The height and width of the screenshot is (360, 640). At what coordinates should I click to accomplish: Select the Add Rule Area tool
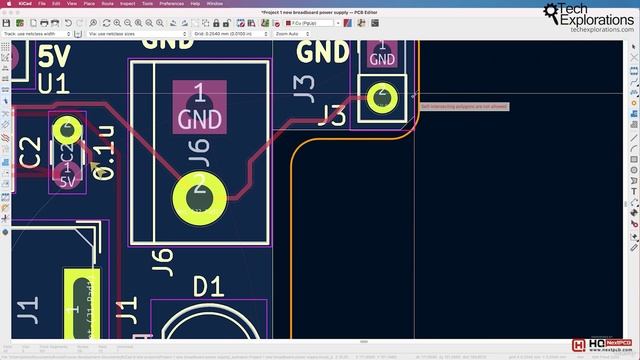(633, 124)
